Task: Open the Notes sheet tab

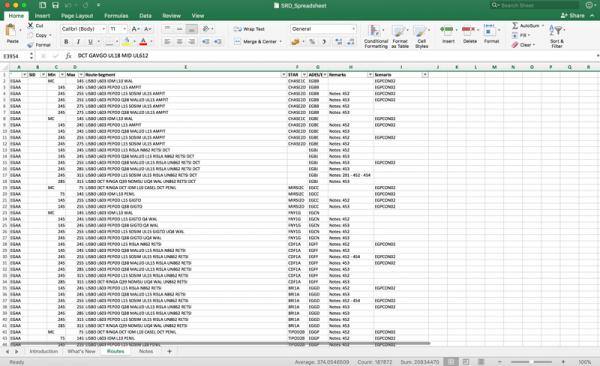Action: point(146,351)
